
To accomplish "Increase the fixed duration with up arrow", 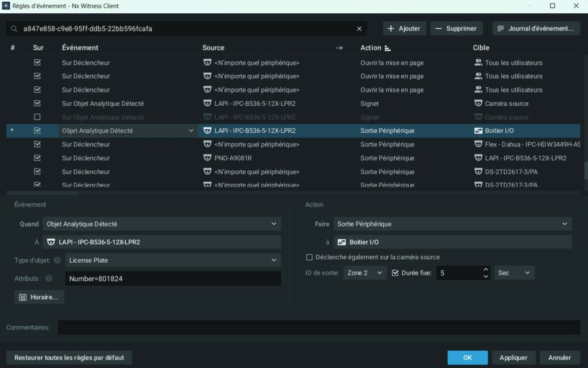I will click(486, 270).
